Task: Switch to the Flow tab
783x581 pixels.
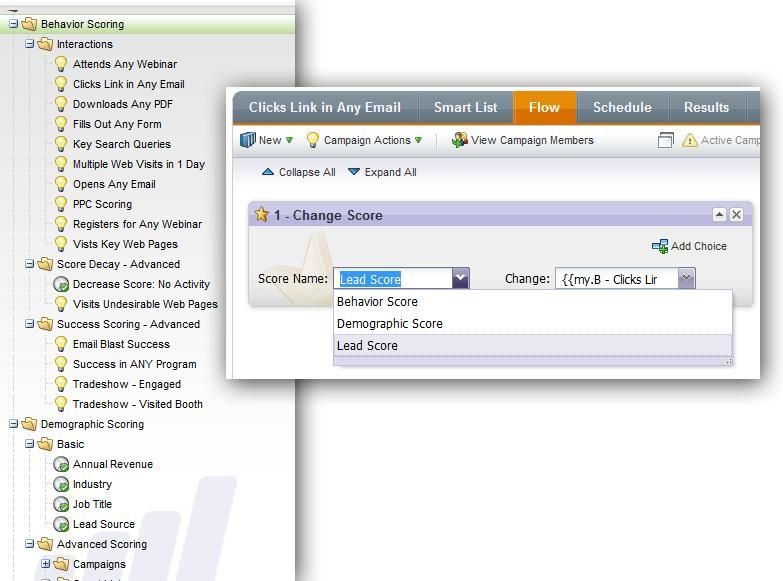Action: (x=544, y=107)
